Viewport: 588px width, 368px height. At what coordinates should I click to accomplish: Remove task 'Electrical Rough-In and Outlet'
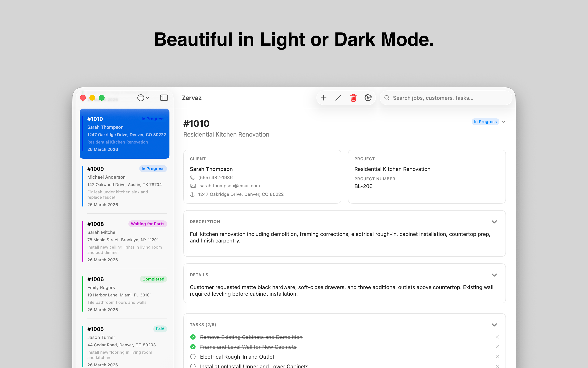coord(497,357)
